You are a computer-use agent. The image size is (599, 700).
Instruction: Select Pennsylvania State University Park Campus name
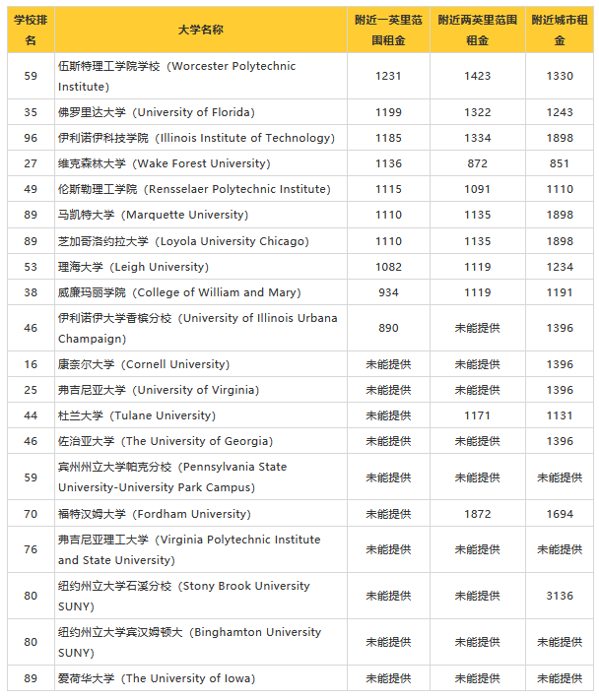201,477
